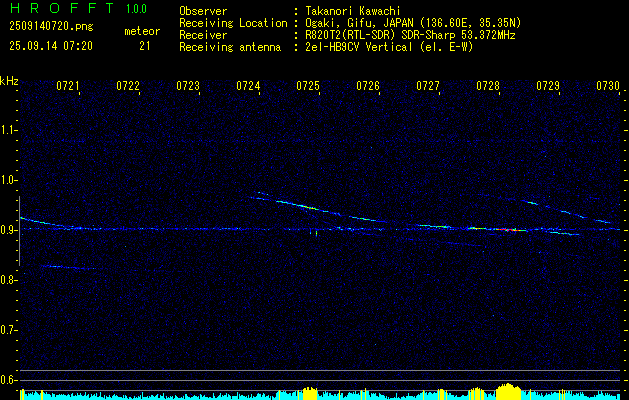
Task: Click the Receiving Location field label
Action: click(233, 23)
